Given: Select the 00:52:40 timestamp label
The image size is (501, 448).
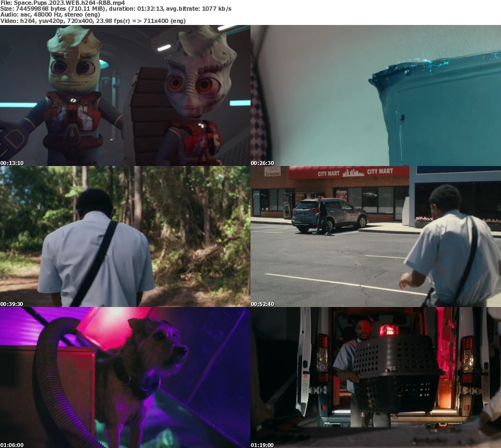Looking at the screenshot, I should point(262,304).
